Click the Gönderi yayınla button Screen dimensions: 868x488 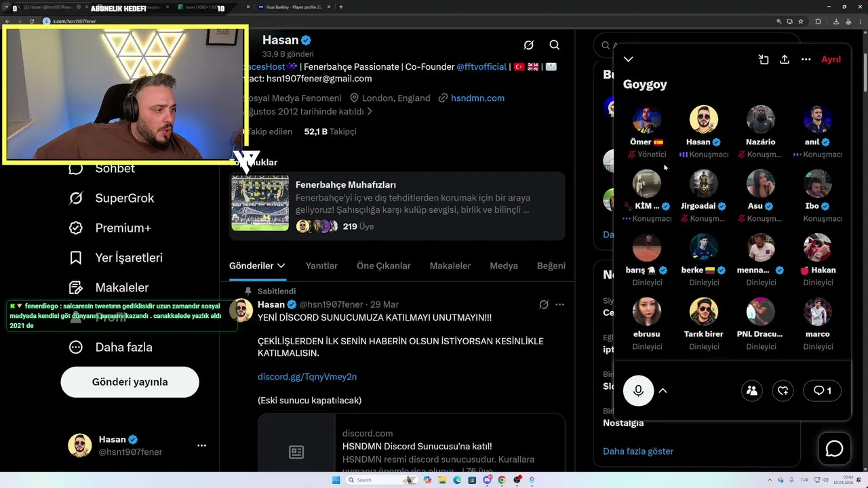(x=130, y=382)
